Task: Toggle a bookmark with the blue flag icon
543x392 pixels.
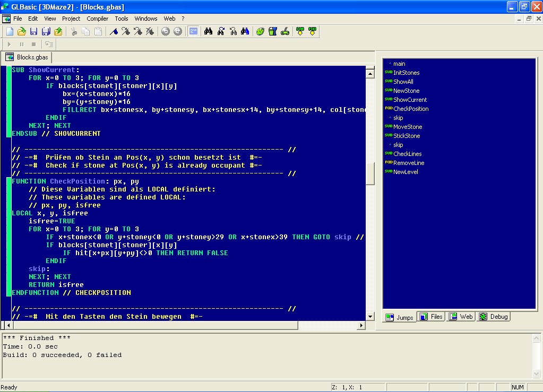Action: pos(114,31)
